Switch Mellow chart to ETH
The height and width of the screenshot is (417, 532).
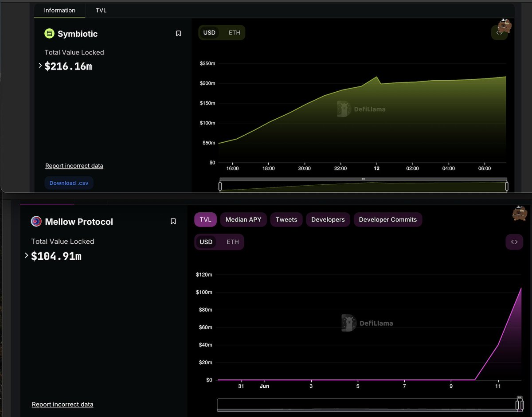(x=233, y=242)
